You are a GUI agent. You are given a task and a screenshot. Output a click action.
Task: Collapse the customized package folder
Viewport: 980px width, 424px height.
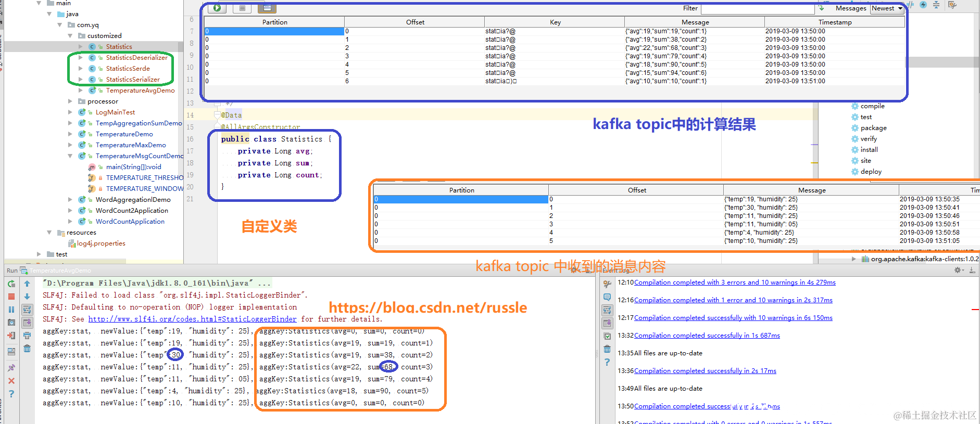tap(70, 36)
